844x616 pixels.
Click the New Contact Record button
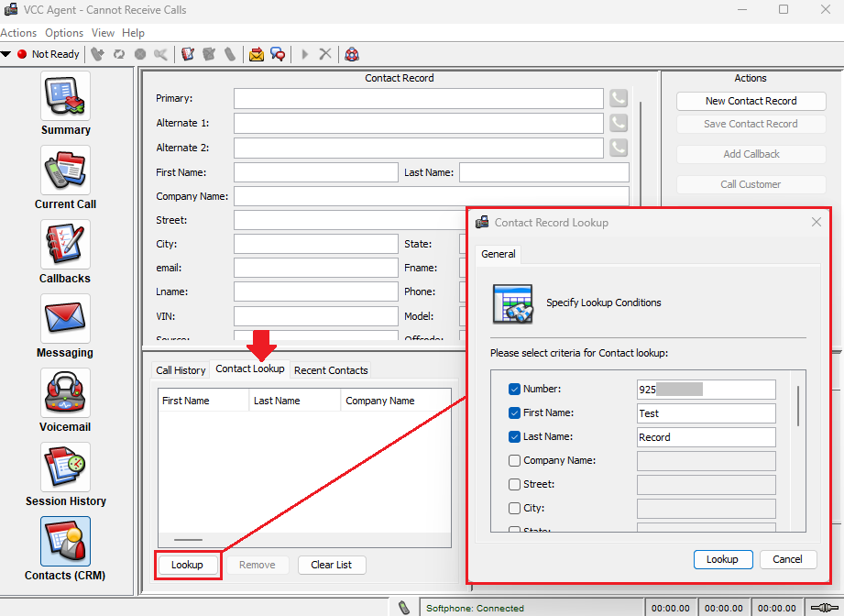[751, 101]
